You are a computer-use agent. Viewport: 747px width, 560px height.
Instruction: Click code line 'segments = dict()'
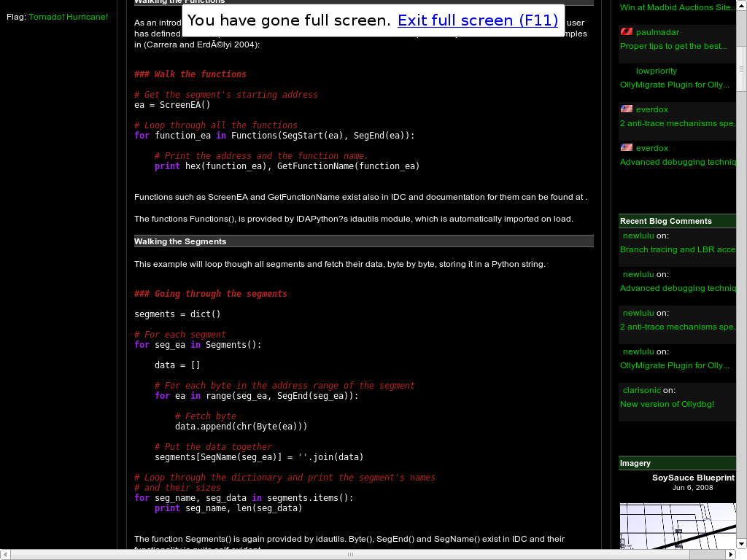pyautogui.click(x=177, y=314)
